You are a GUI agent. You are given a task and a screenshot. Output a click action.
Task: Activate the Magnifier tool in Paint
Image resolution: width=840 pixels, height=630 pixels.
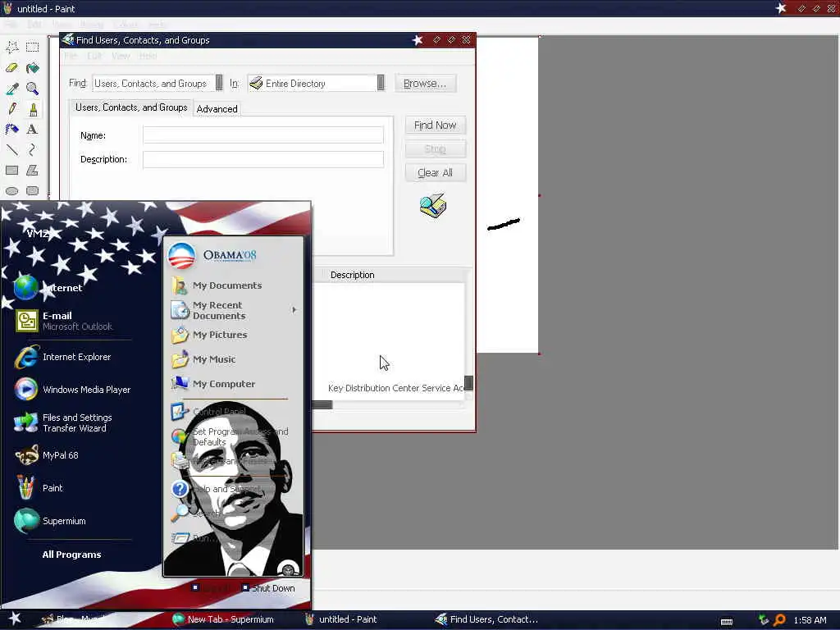(33, 89)
